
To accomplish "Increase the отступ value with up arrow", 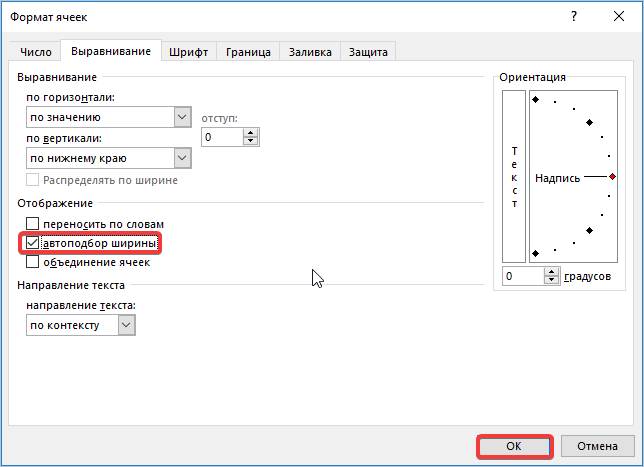I will pos(250,132).
